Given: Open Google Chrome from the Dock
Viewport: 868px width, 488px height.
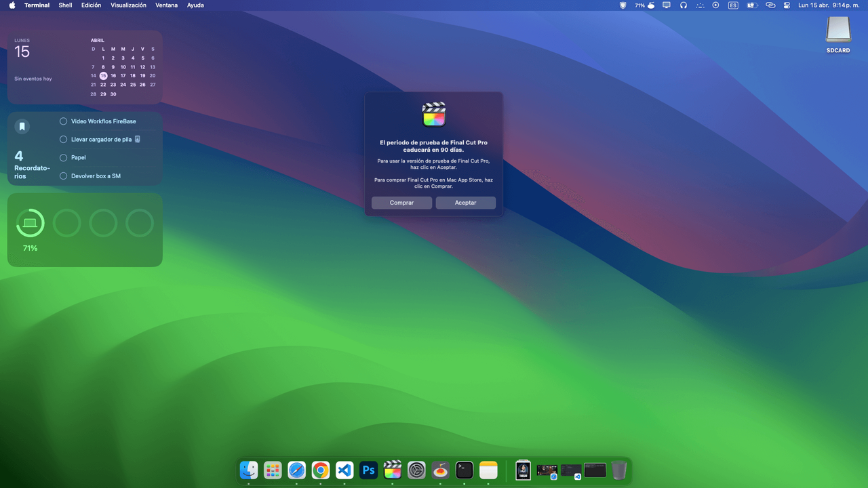Looking at the screenshot, I should point(320,470).
